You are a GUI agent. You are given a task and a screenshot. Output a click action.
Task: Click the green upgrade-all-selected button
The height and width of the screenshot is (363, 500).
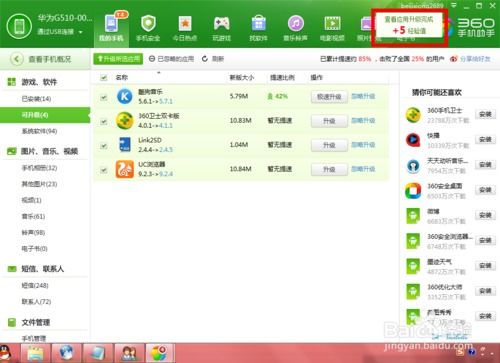[x=118, y=59]
